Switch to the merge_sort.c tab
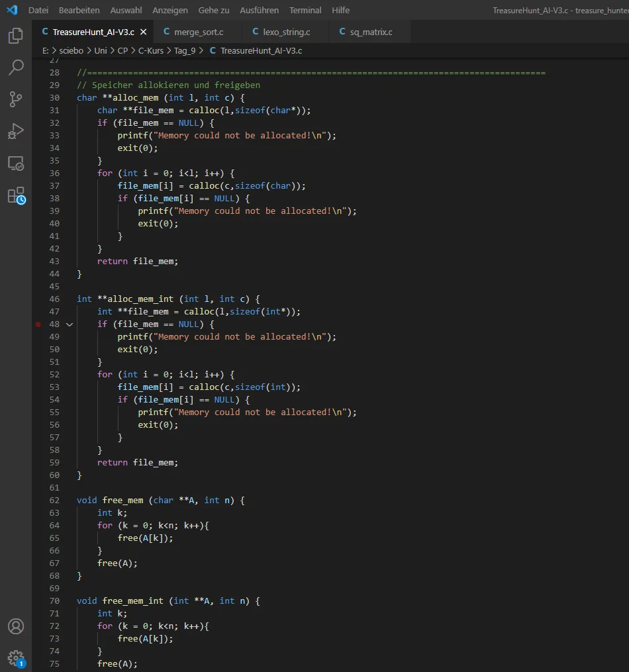 tap(198, 32)
